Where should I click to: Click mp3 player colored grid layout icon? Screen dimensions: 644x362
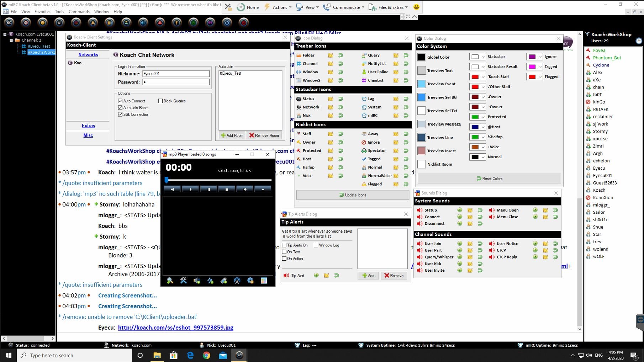[x=264, y=281]
